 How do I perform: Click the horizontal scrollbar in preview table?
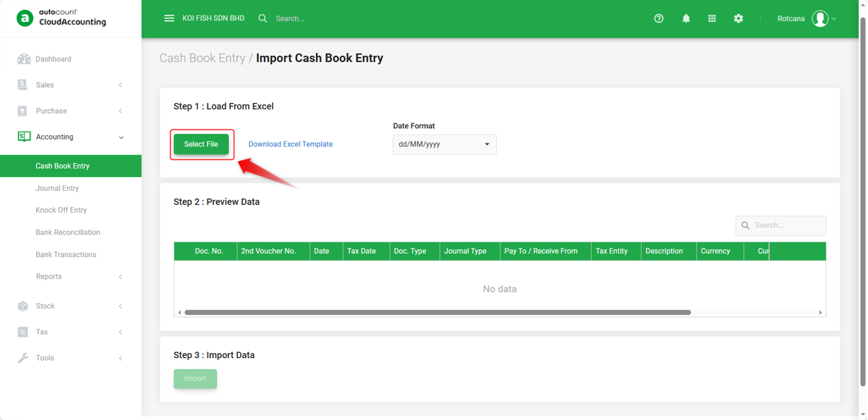438,313
